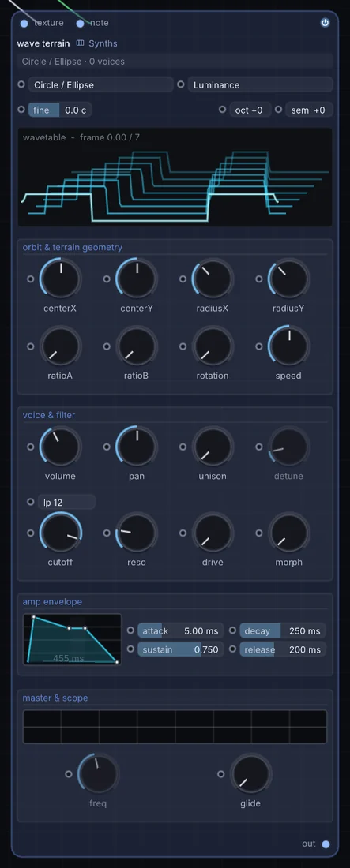Click the centerX knob
Screen dimensions: 350x868
[x=61, y=279]
